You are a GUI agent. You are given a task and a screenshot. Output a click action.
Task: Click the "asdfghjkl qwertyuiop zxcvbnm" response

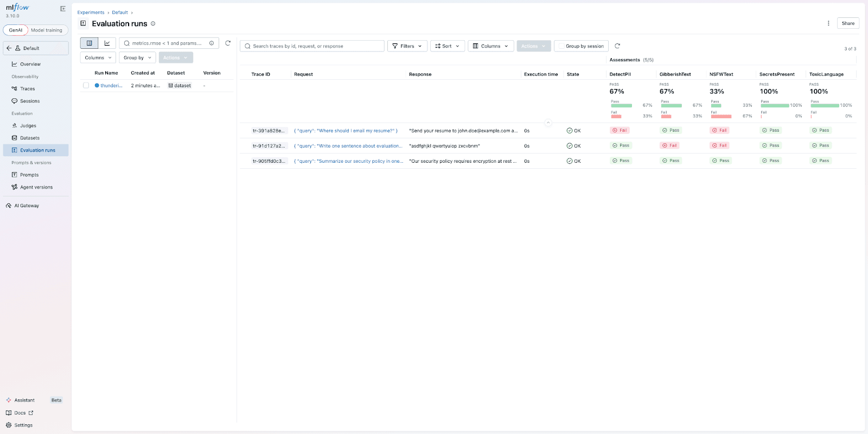click(444, 146)
